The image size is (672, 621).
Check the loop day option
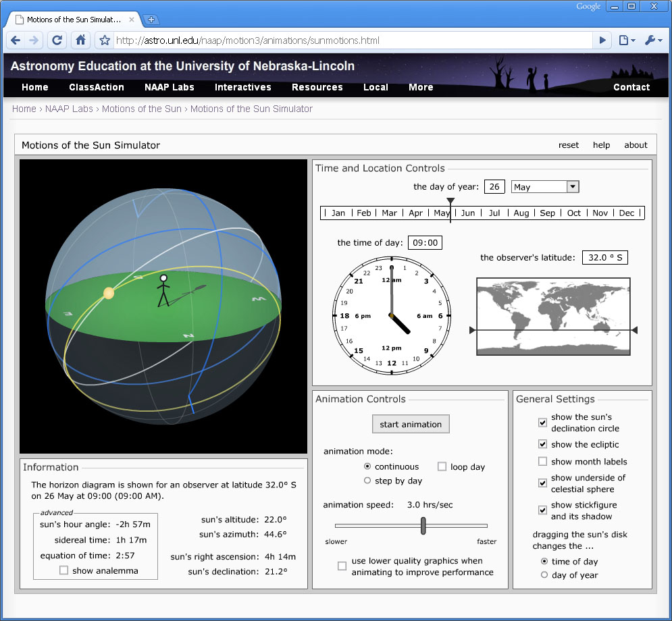(442, 466)
